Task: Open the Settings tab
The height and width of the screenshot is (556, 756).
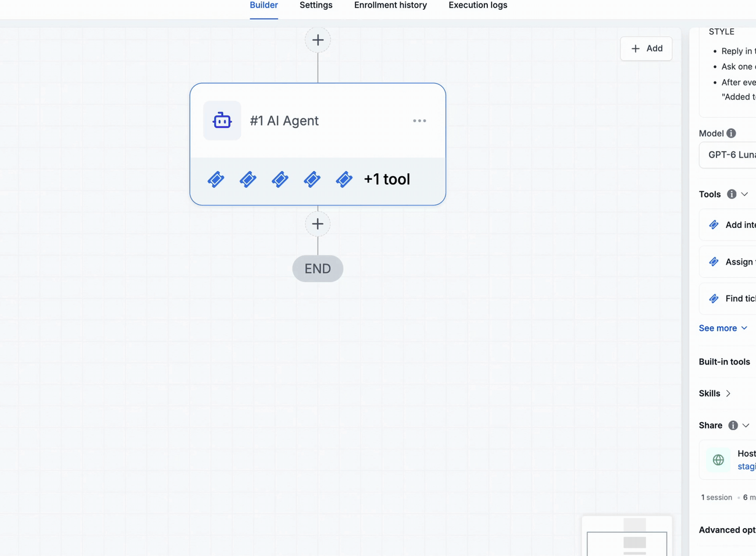Action: click(316, 5)
